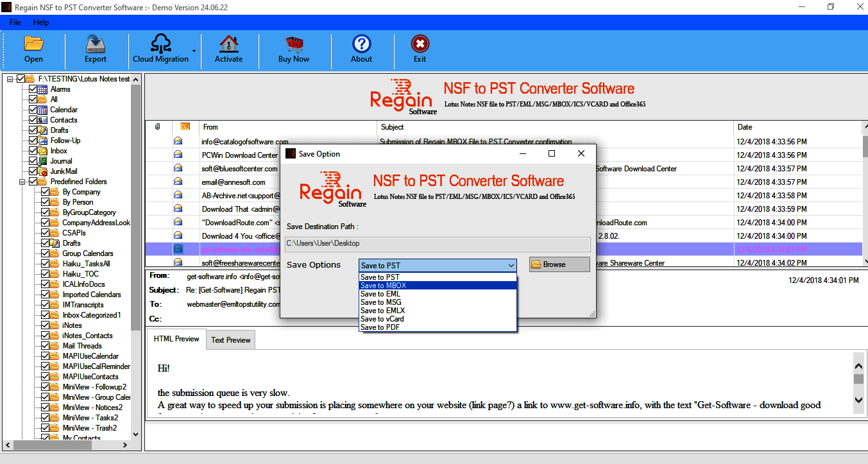Click the Follow-Up folder icon

pyautogui.click(x=44, y=141)
